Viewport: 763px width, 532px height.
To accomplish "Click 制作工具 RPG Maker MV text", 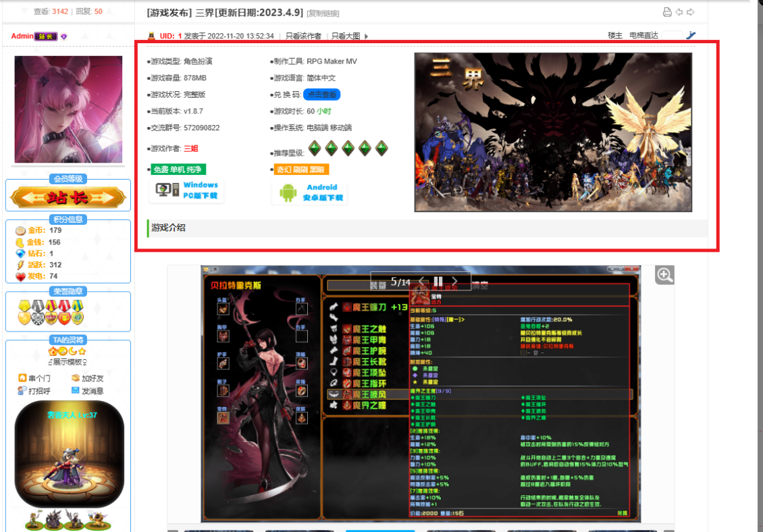I will coord(313,61).
